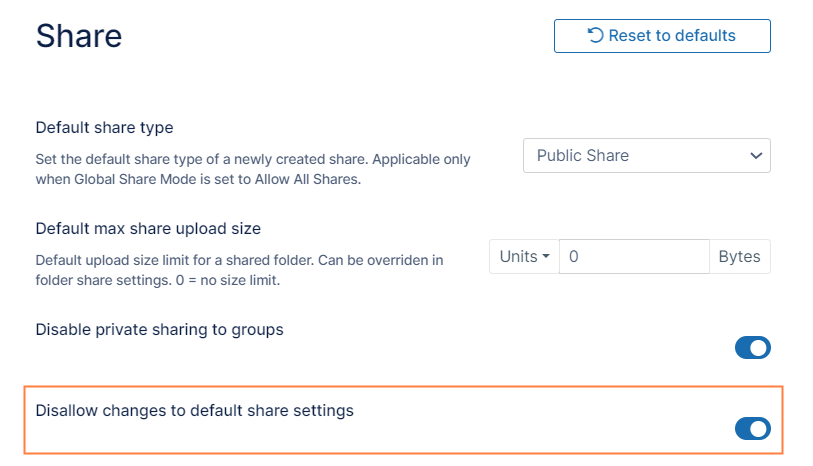Click the Disallow changes to default share settings label

coord(194,410)
